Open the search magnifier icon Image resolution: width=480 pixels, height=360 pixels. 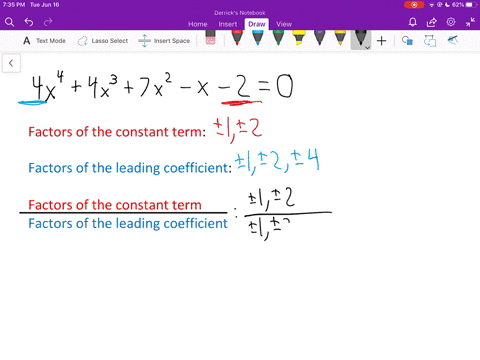point(9,22)
